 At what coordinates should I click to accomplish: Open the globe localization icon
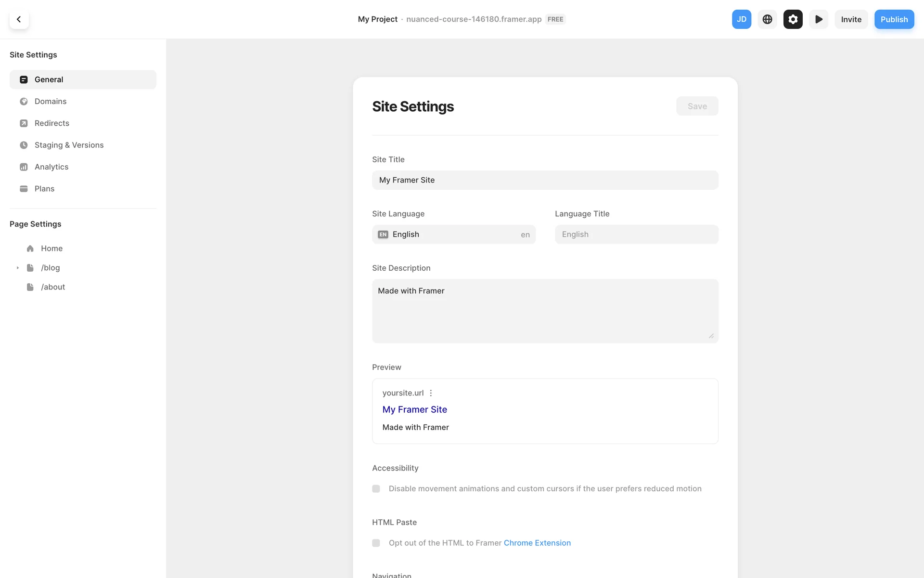pyautogui.click(x=767, y=19)
